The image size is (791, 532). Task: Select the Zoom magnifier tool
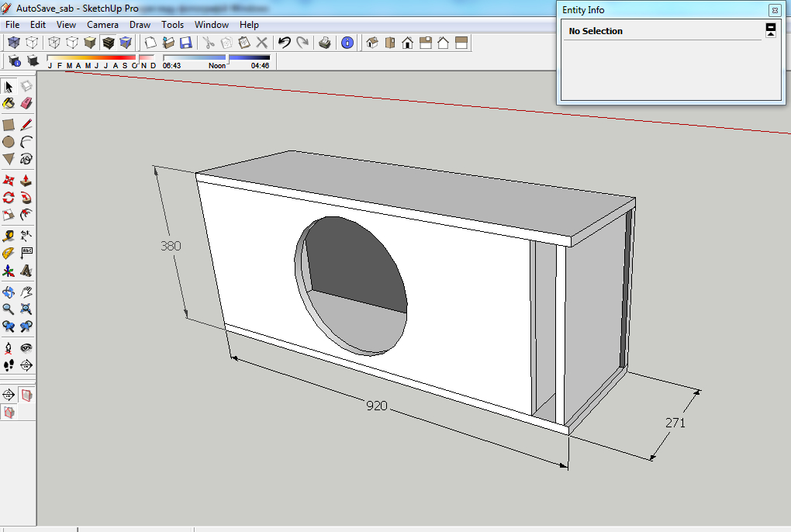coord(9,309)
